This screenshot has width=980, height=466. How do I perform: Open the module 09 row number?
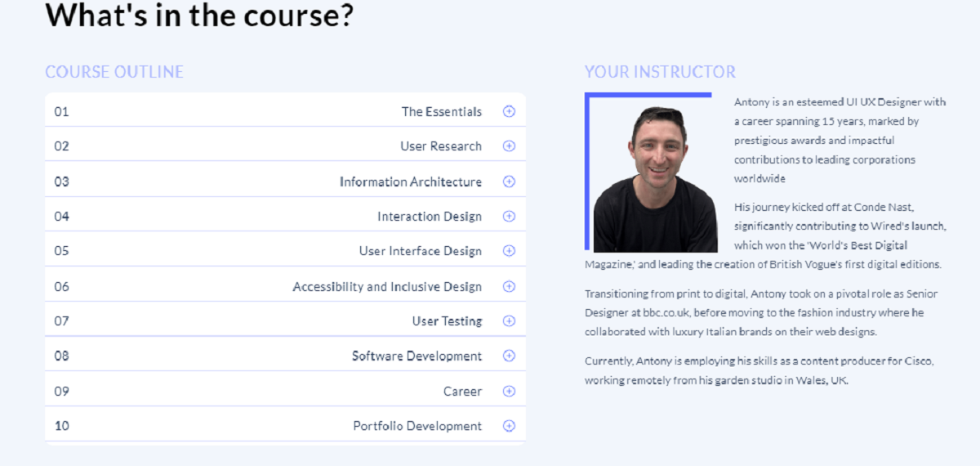[62, 391]
